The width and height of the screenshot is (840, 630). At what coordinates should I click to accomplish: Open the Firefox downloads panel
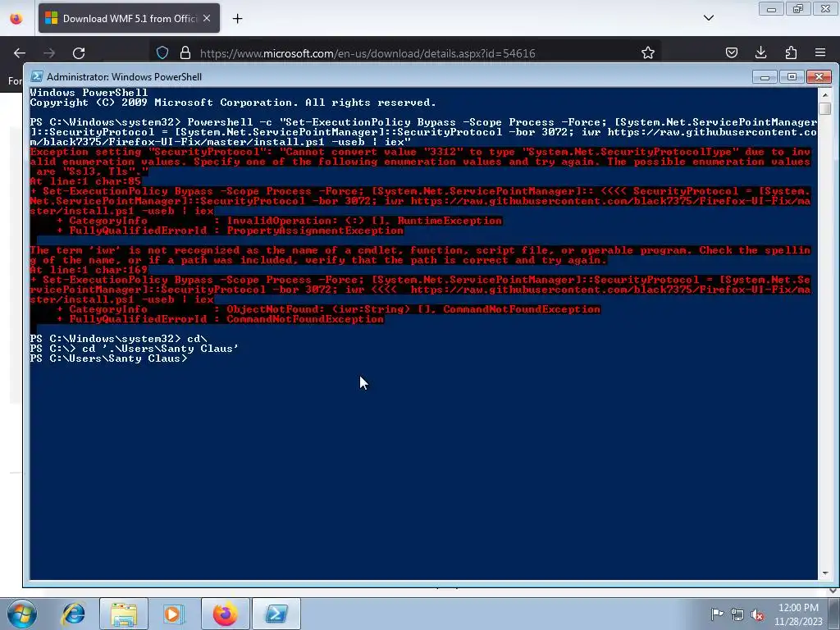760,52
